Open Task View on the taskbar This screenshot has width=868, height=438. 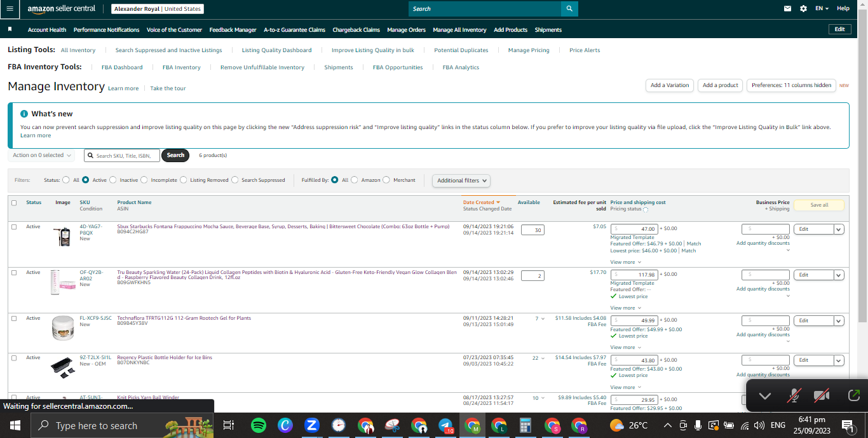pos(229,425)
